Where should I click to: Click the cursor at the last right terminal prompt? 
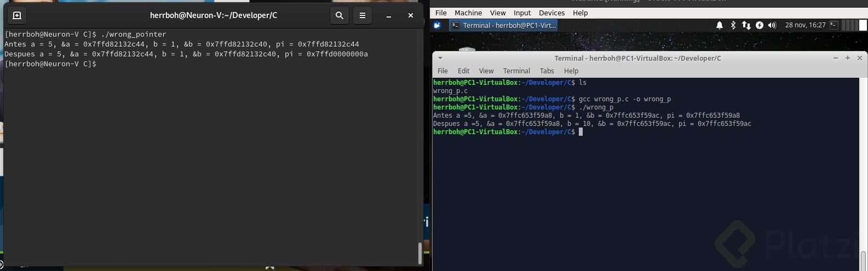pos(580,132)
